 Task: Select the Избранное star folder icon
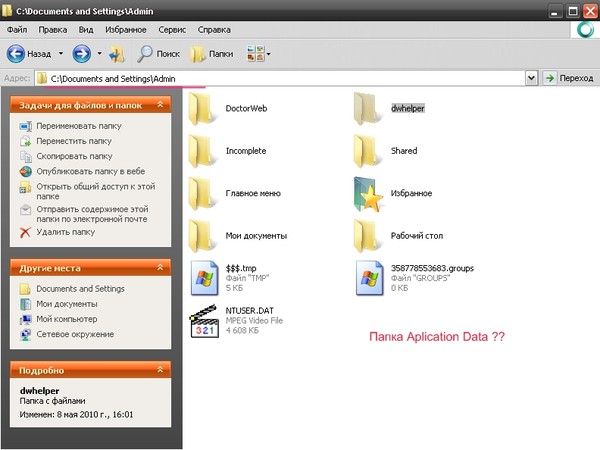click(368, 194)
